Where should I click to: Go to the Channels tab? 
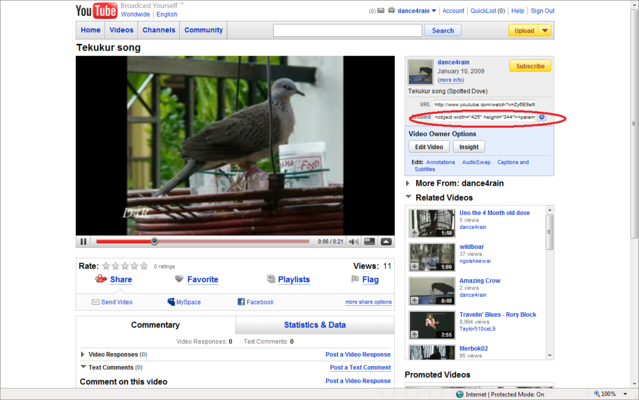click(x=159, y=30)
